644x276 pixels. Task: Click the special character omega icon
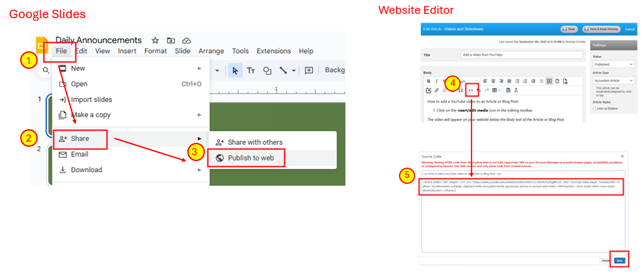pos(461,91)
